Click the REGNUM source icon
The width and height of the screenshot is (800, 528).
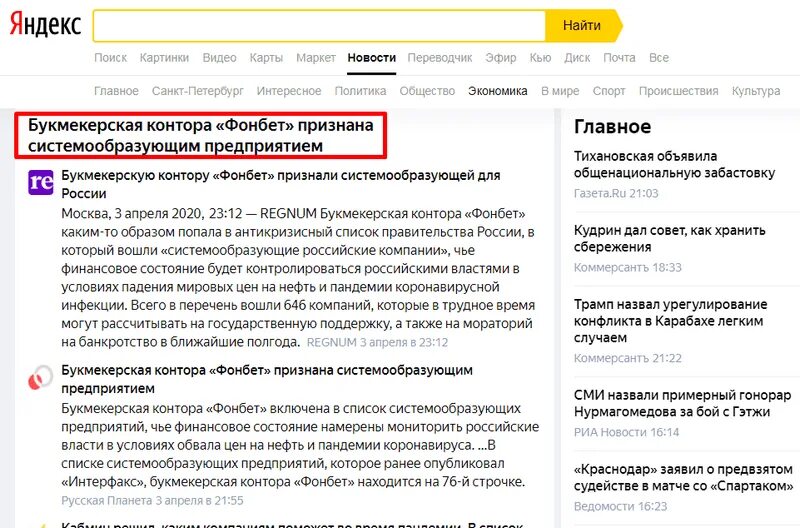(40, 182)
